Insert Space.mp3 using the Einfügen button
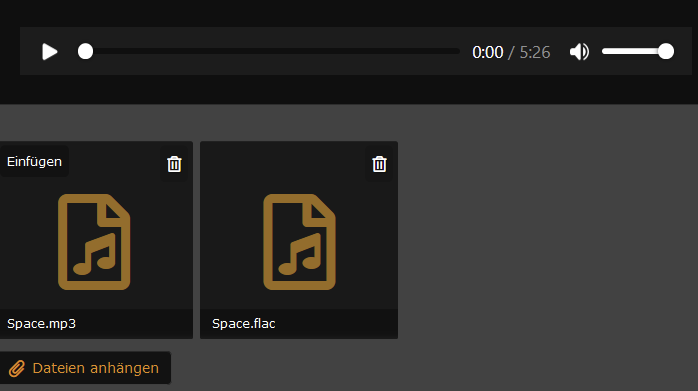Screen dimensions: 698x391 [x=34, y=161]
